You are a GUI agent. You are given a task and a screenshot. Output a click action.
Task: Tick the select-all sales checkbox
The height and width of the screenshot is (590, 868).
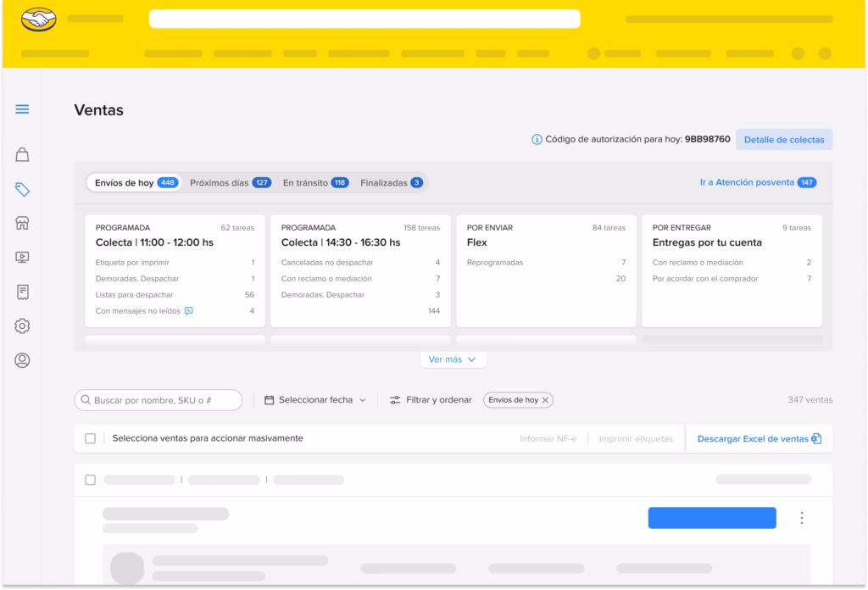[x=90, y=438]
